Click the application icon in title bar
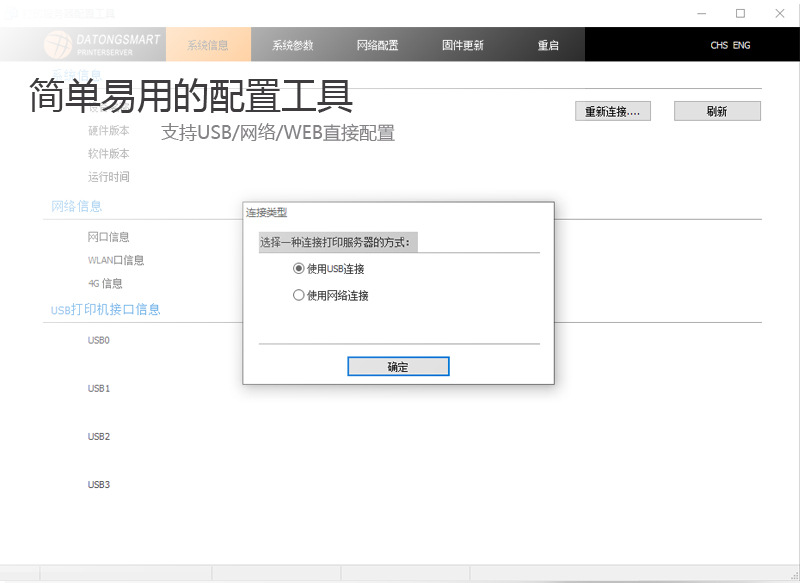800x583 pixels. [10, 12]
